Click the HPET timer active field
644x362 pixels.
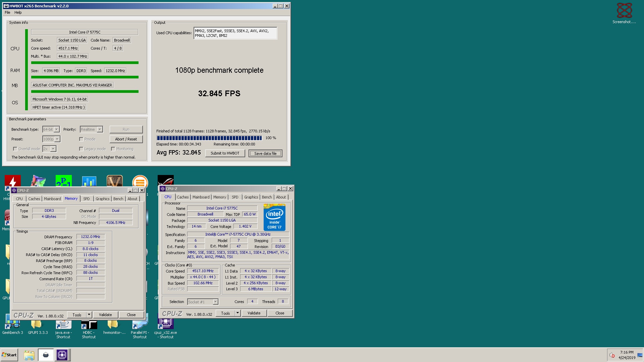coord(59,107)
